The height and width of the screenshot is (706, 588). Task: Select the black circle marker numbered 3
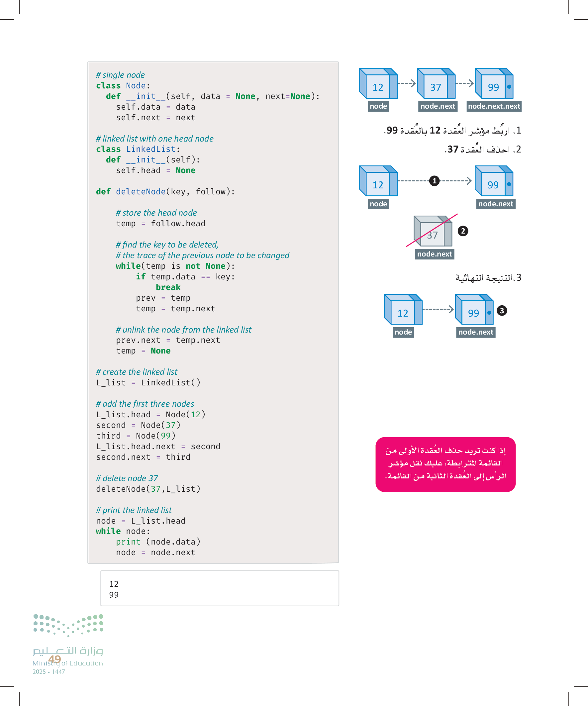[502, 310]
